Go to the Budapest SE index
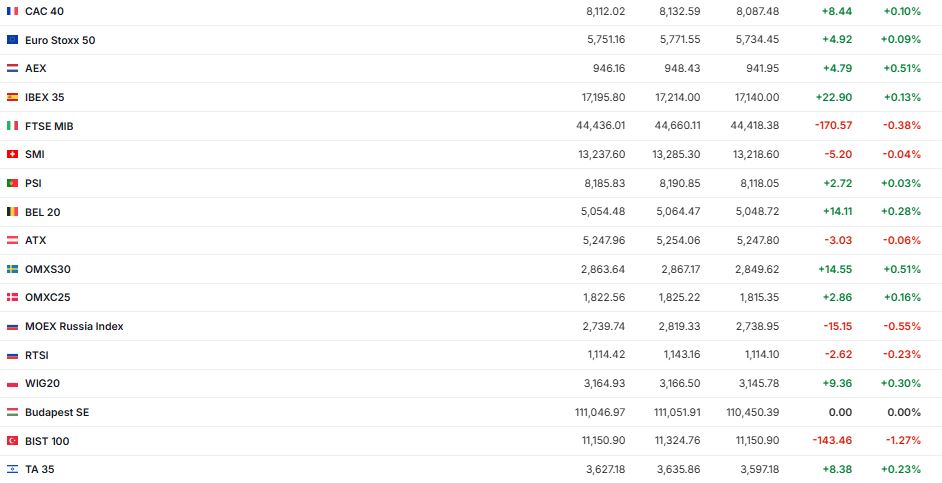This screenshot has width=942, height=483. pyautogui.click(x=57, y=412)
